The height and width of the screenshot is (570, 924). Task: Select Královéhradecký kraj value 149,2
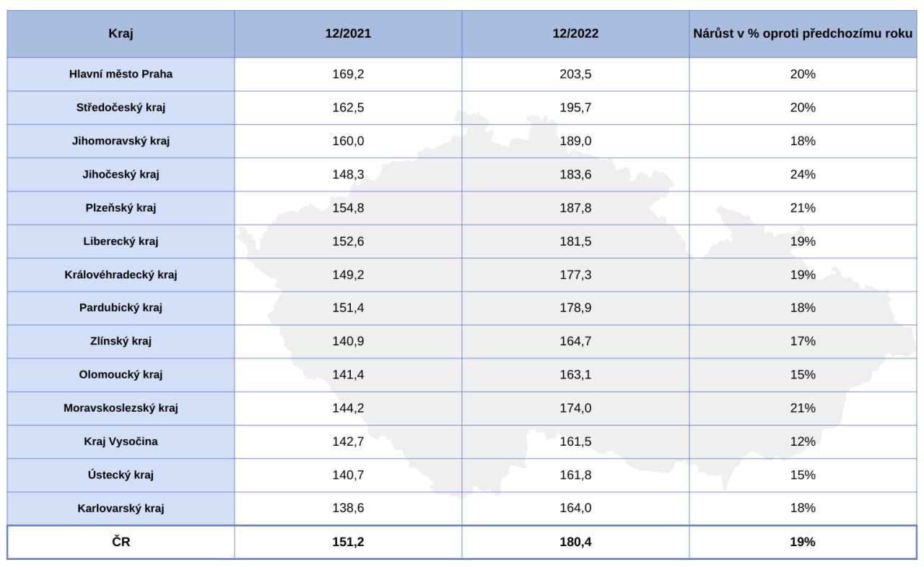click(348, 275)
